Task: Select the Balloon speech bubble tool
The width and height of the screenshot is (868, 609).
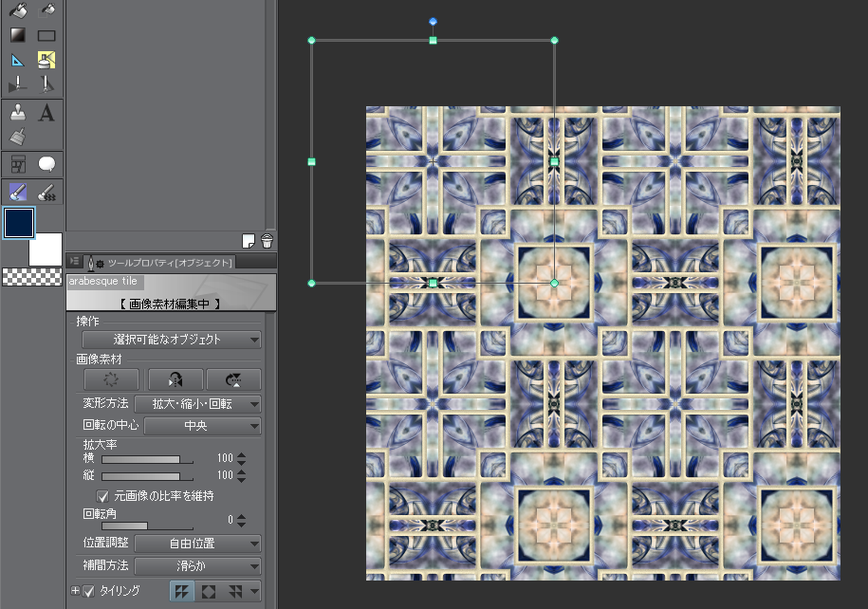Action: 46,164
